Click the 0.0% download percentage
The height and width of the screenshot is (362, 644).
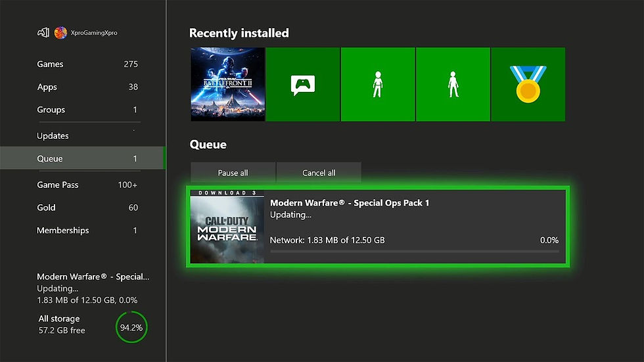tap(549, 240)
